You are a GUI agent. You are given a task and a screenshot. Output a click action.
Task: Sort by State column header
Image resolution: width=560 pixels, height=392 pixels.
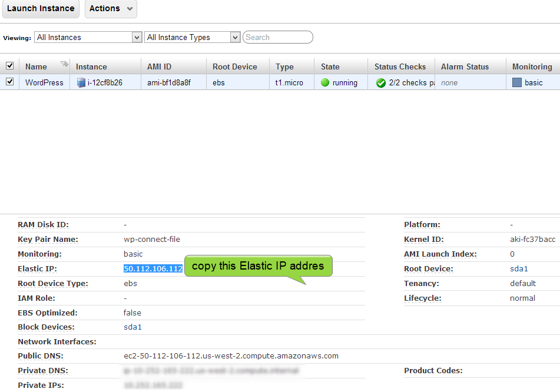pyautogui.click(x=330, y=67)
